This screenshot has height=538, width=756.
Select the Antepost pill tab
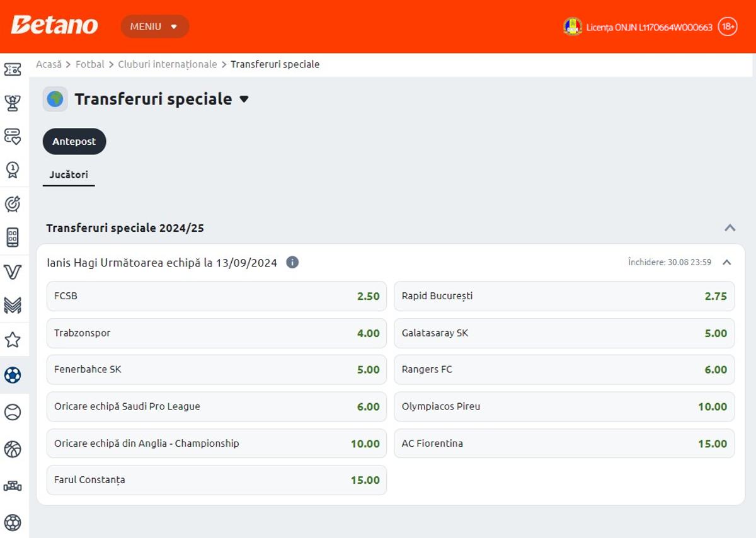[74, 141]
